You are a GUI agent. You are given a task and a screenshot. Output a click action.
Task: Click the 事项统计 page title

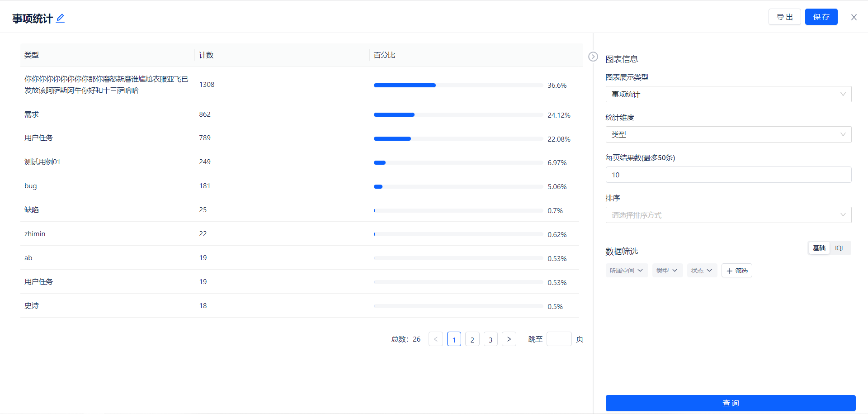pos(33,19)
